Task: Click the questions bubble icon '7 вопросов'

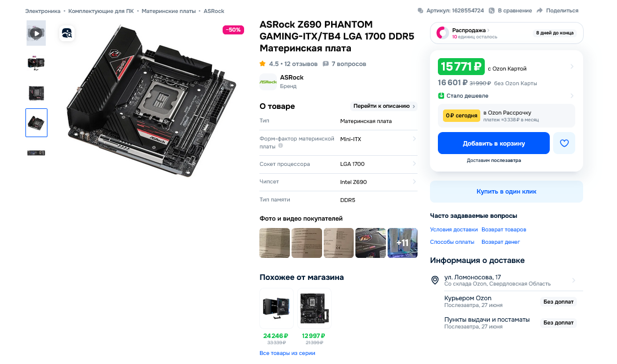Action: [x=325, y=64]
